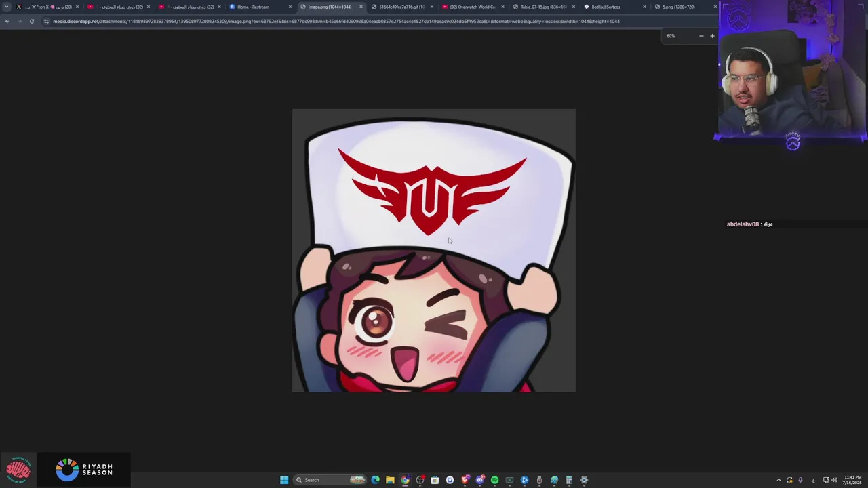Open volume control in system tray
Screen dimensions: 868x488
[x=834, y=480]
